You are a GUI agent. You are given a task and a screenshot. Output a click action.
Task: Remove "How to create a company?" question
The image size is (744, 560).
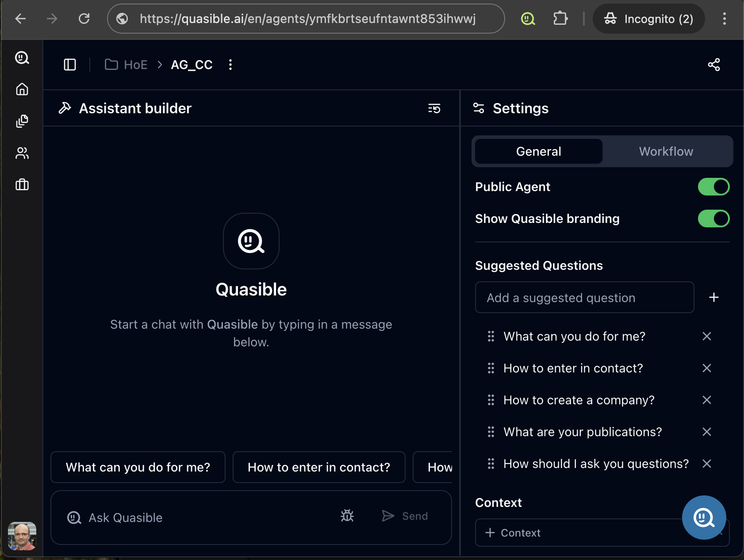[x=706, y=400]
